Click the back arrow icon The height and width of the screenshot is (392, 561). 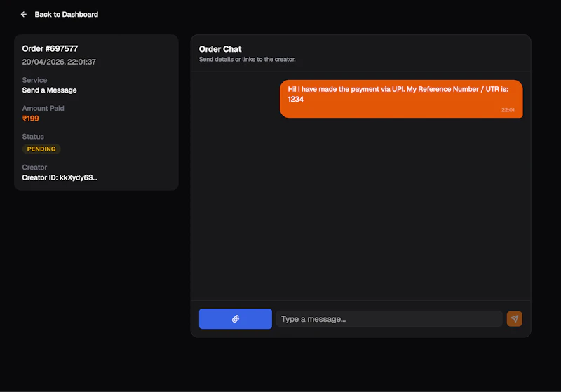(24, 14)
